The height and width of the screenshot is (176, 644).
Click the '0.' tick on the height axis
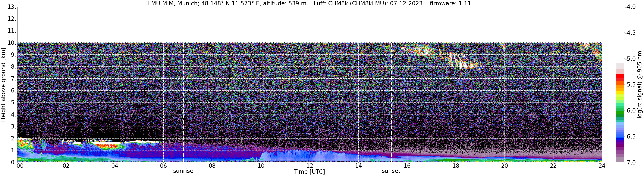tap(13, 162)
